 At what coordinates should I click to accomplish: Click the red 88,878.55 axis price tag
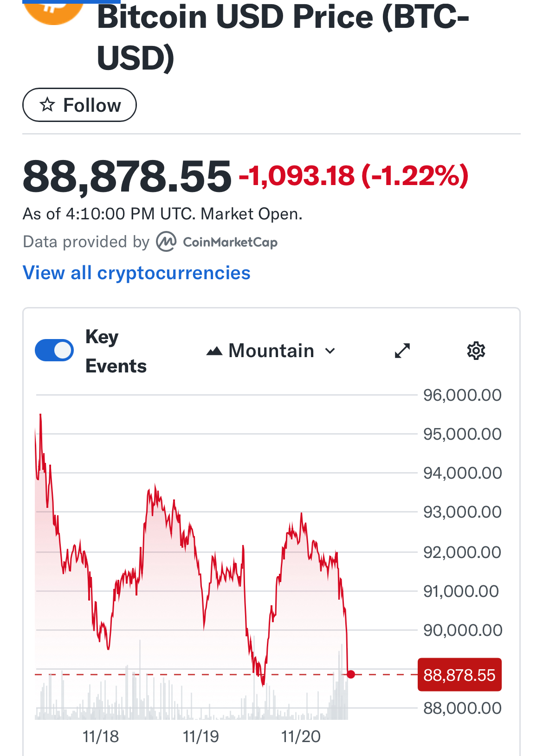tap(459, 675)
